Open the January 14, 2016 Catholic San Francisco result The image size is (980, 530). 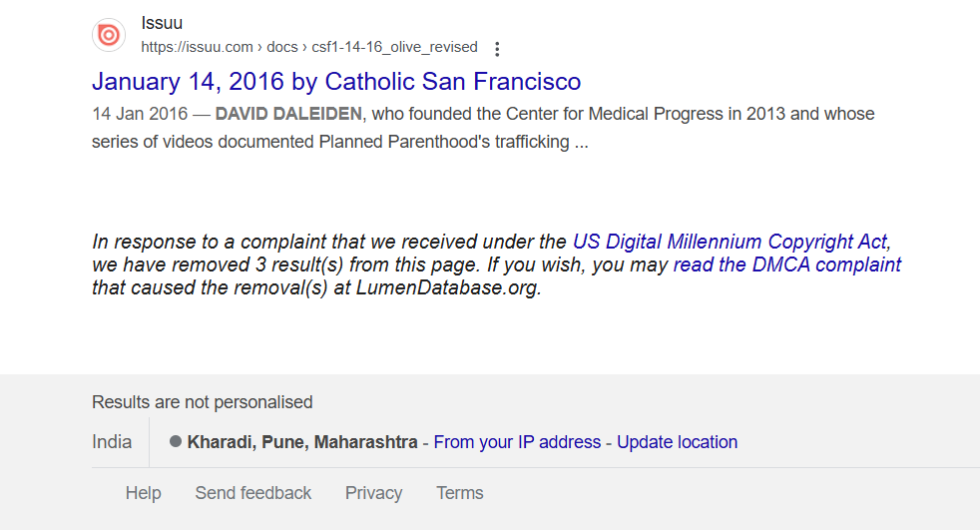(336, 82)
